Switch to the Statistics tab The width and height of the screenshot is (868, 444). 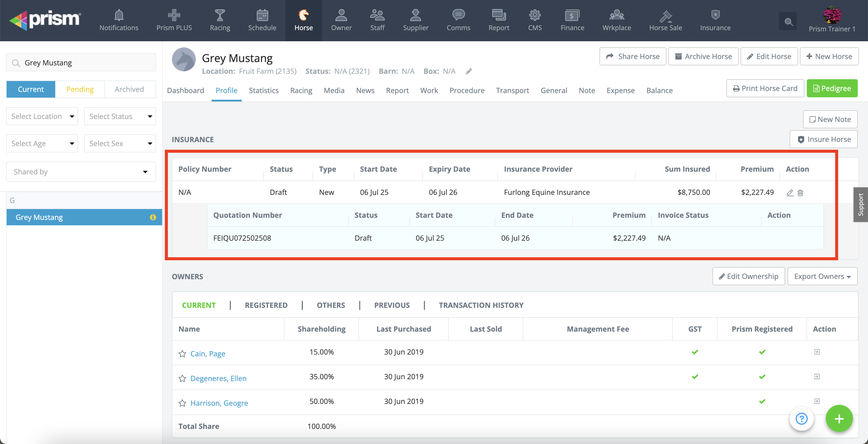tap(263, 90)
